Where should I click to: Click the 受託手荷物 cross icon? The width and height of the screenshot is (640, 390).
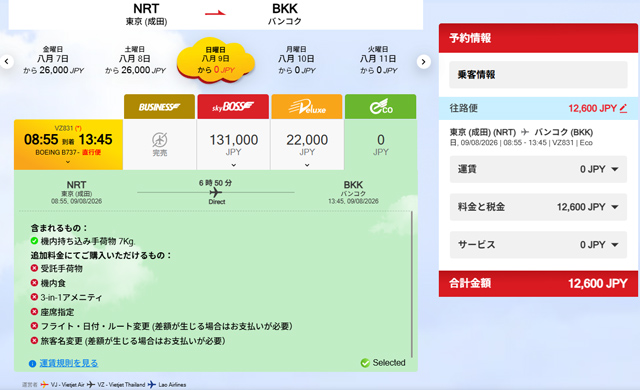tap(34, 268)
